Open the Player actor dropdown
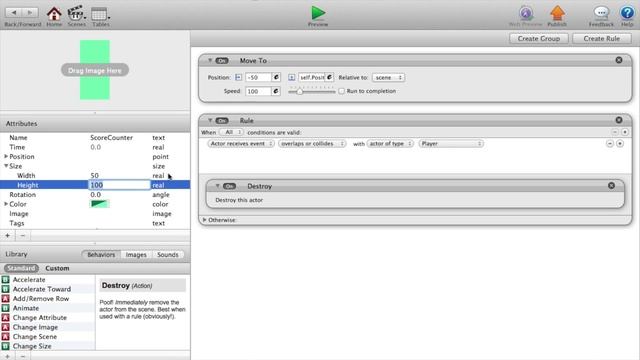This screenshot has width=640, height=360. [451, 144]
